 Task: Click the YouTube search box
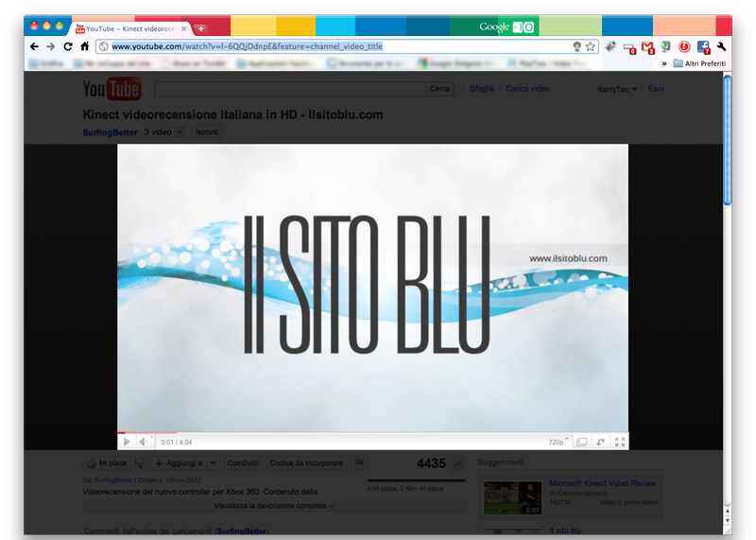pos(290,89)
